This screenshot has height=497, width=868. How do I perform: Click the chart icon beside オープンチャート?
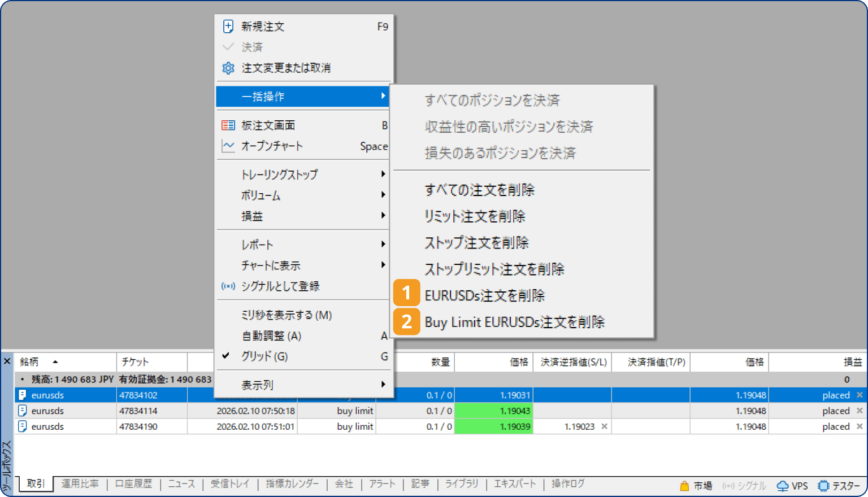pos(228,146)
